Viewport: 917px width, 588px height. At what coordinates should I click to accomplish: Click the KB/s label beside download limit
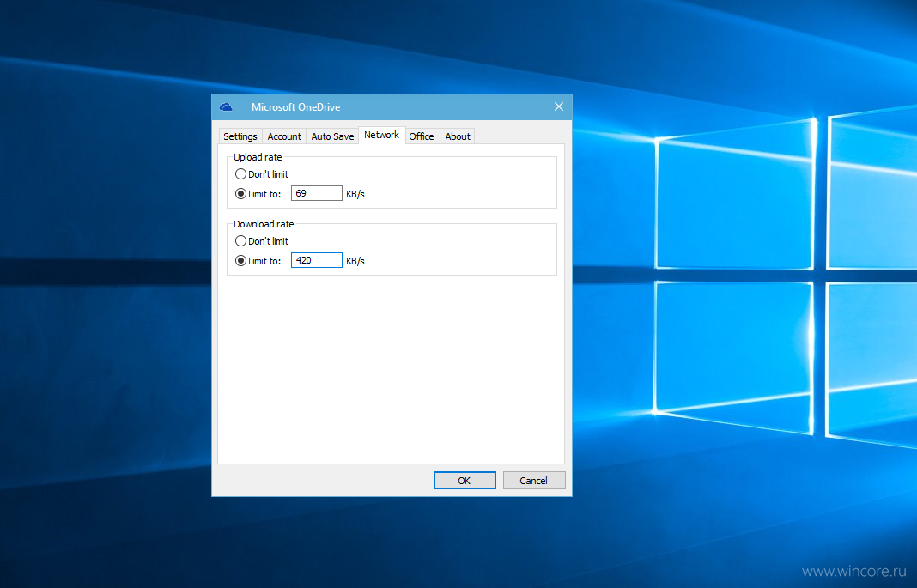click(x=355, y=261)
